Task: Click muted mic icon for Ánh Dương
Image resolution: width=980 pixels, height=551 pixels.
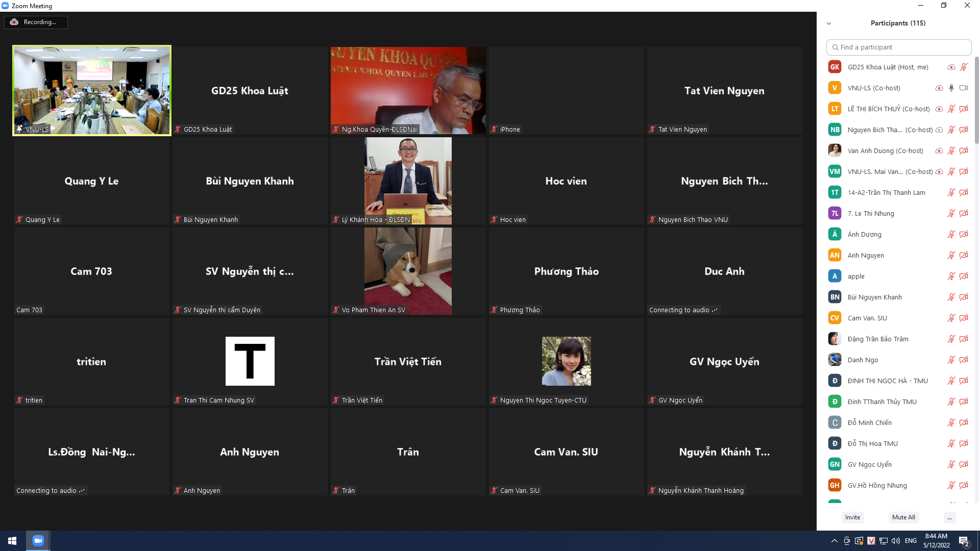Action: coord(951,234)
